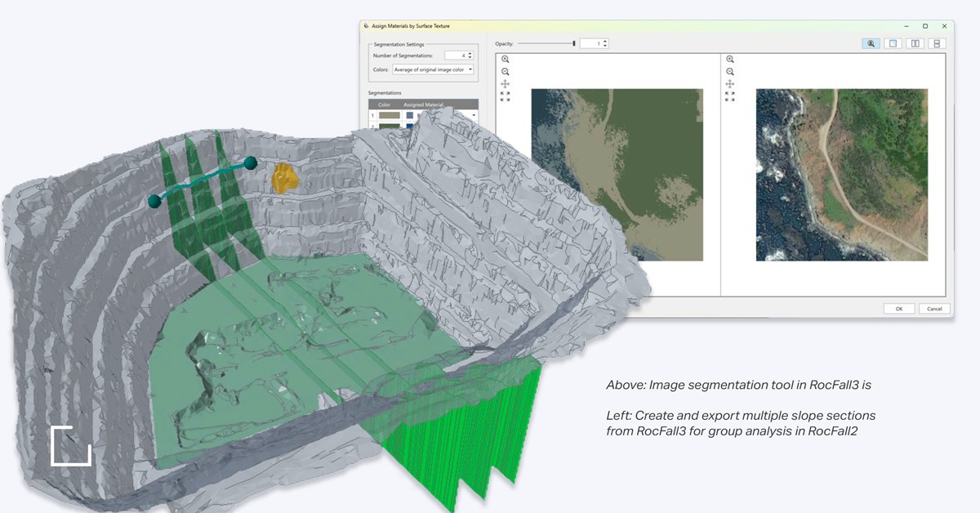980x513 pixels.
Task: Select the side-by-side view layout icon
Action: pyautogui.click(x=915, y=43)
